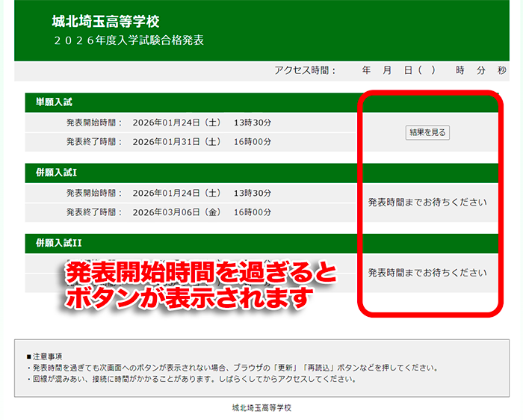The image size is (523, 420).
Task: Click the 併願入試I section header
Action: point(56,173)
